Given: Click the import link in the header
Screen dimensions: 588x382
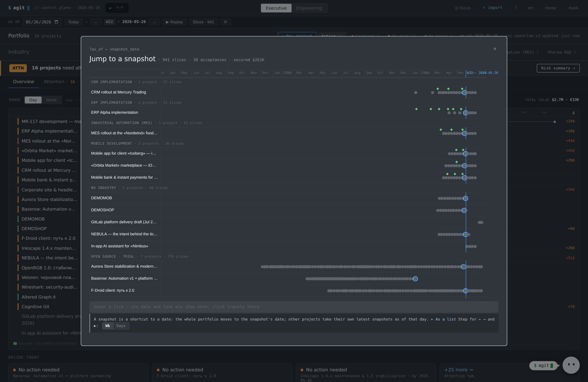Looking at the screenshot, I should point(493,8).
